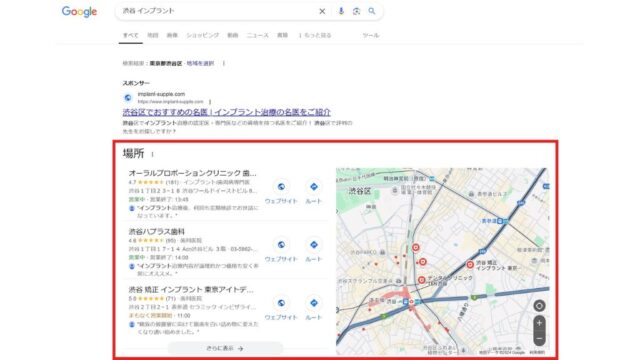The image size is (640, 360).
Task: Open Google Lens image search
Action: click(356, 11)
